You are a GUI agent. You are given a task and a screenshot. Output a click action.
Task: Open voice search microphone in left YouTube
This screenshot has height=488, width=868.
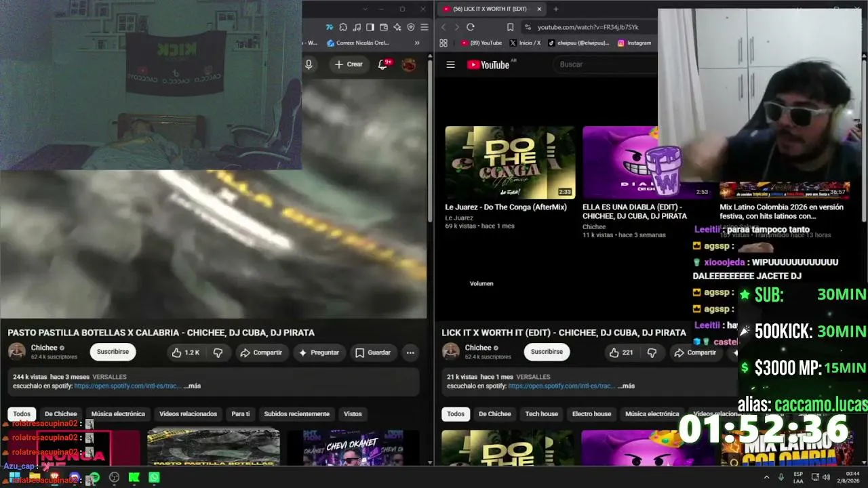[x=309, y=64]
